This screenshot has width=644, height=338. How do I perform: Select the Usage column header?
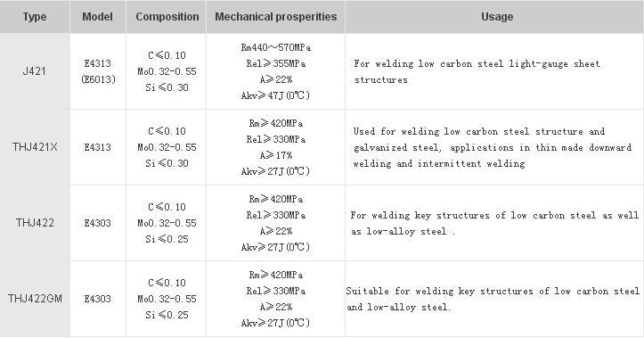(x=497, y=16)
